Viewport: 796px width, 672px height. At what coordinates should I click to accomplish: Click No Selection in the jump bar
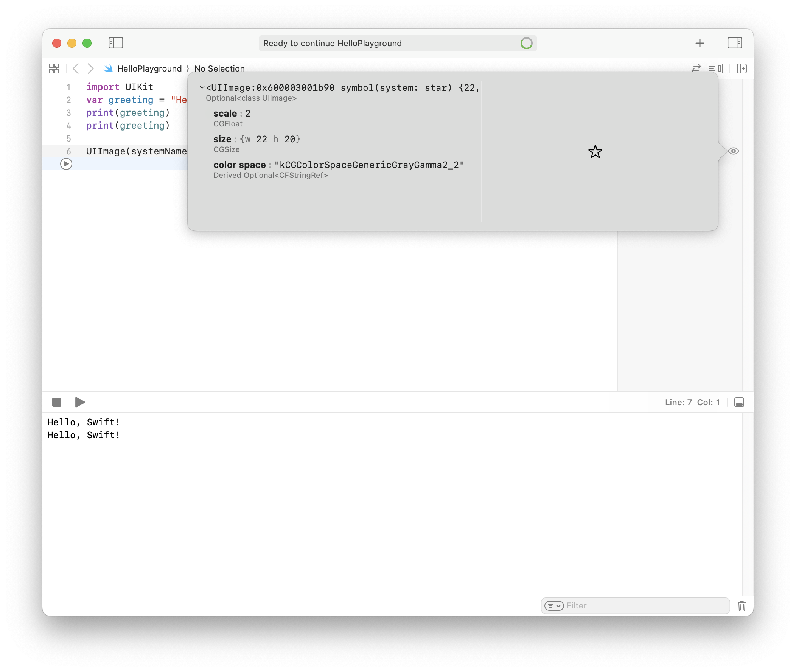(x=219, y=68)
